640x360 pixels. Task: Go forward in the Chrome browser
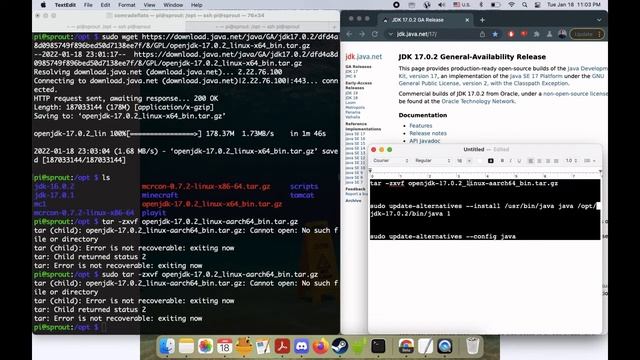point(362,34)
